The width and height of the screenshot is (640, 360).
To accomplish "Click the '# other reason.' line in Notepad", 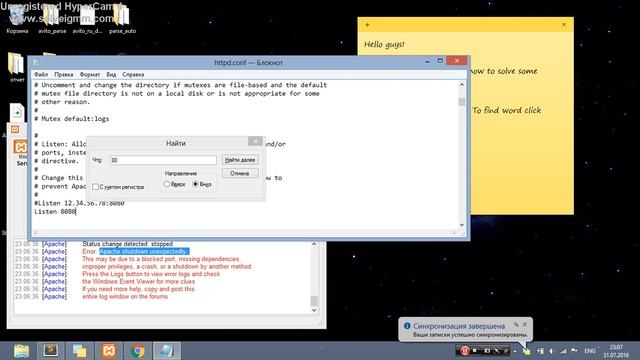I will coord(62,102).
